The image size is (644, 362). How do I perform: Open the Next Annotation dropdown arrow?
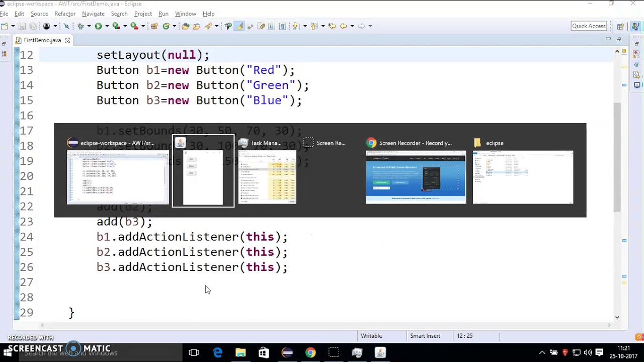tap(305, 26)
